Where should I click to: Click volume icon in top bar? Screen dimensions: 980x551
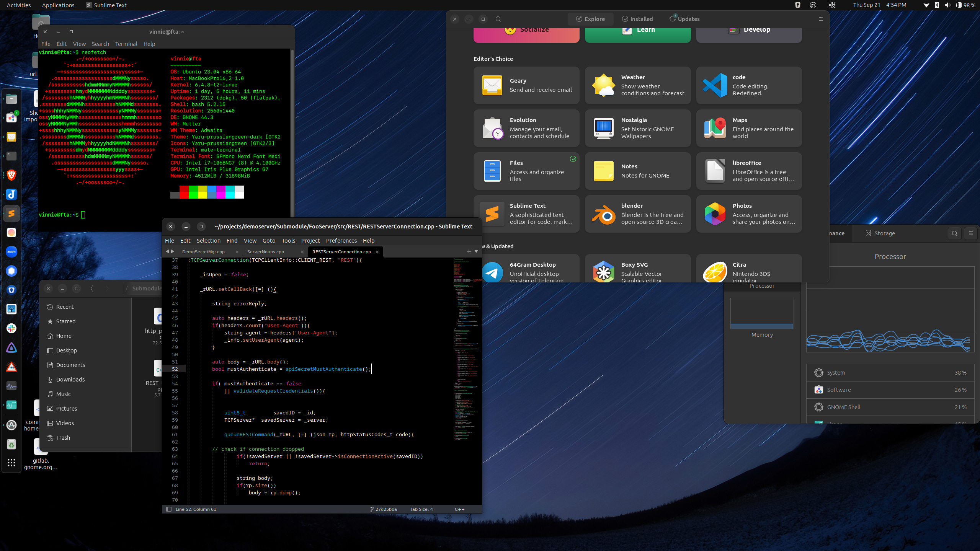[x=947, y=5]
